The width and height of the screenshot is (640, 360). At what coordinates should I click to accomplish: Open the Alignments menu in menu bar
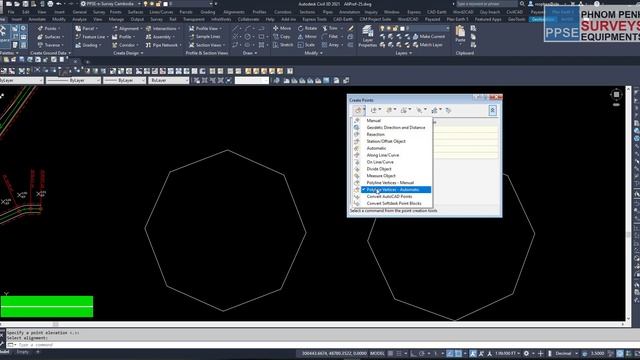234,12
